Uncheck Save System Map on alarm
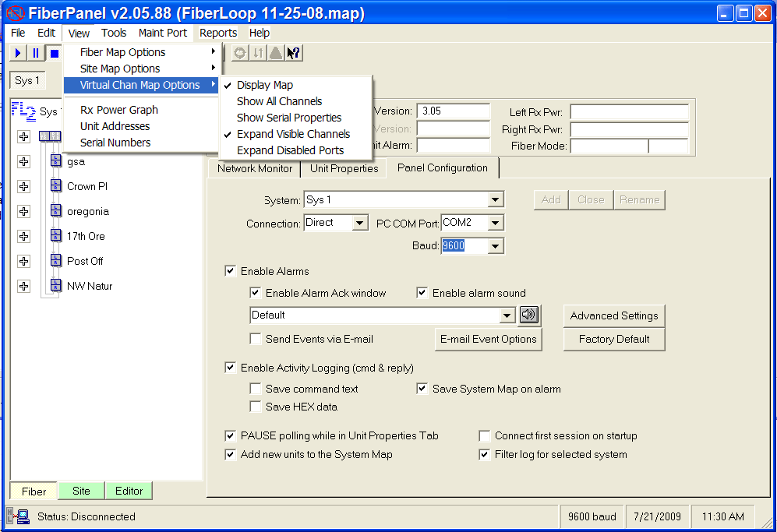 [x=422, y=389]
